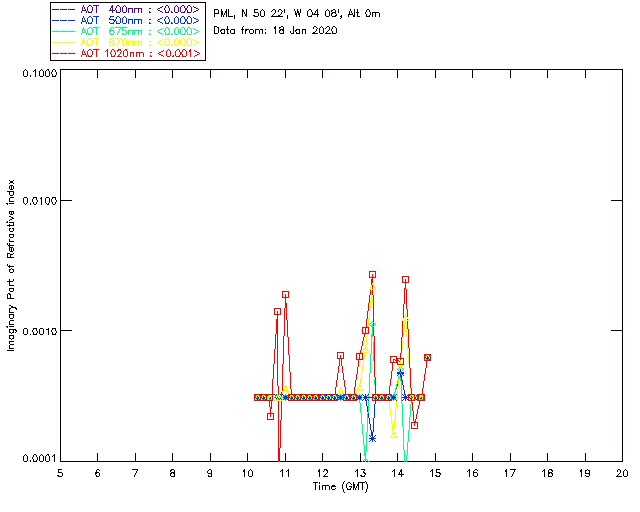640x512 pixels.
Task: Select the station text 'PML, N 50 22', W 04 08', Alt 0m'
Action: [x=297, y=14]
